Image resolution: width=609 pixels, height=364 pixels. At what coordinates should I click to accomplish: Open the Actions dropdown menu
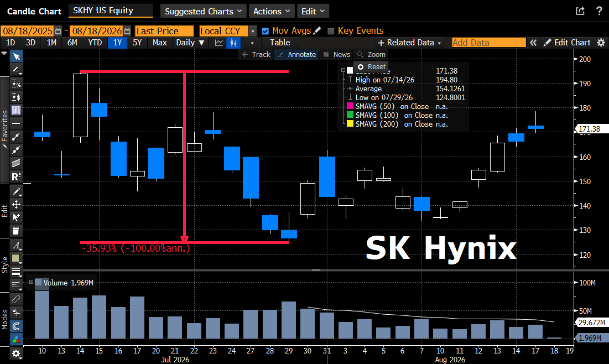pos(272,11)
